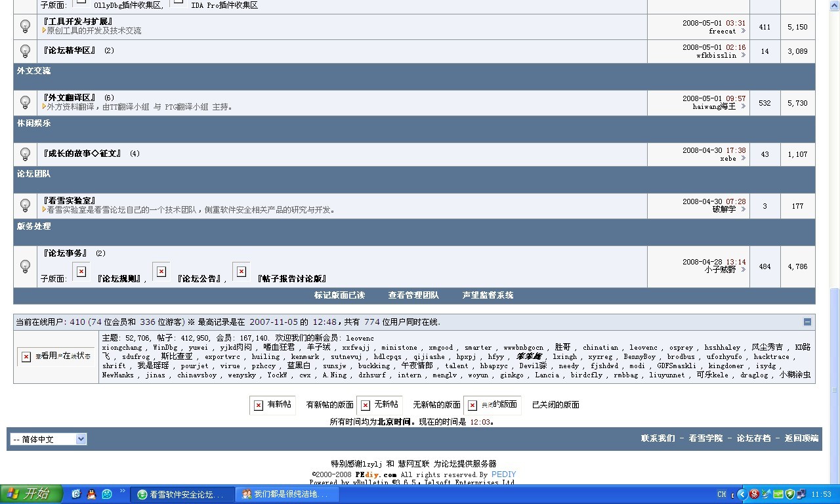Click the lightbulb icon beside 『工具开发与扩展』

pos(25,26)
